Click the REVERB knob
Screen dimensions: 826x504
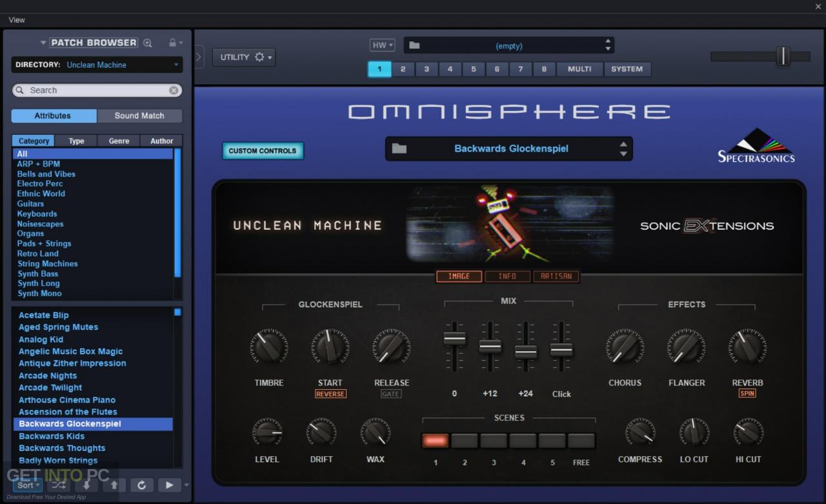click(x=747, y=347)
